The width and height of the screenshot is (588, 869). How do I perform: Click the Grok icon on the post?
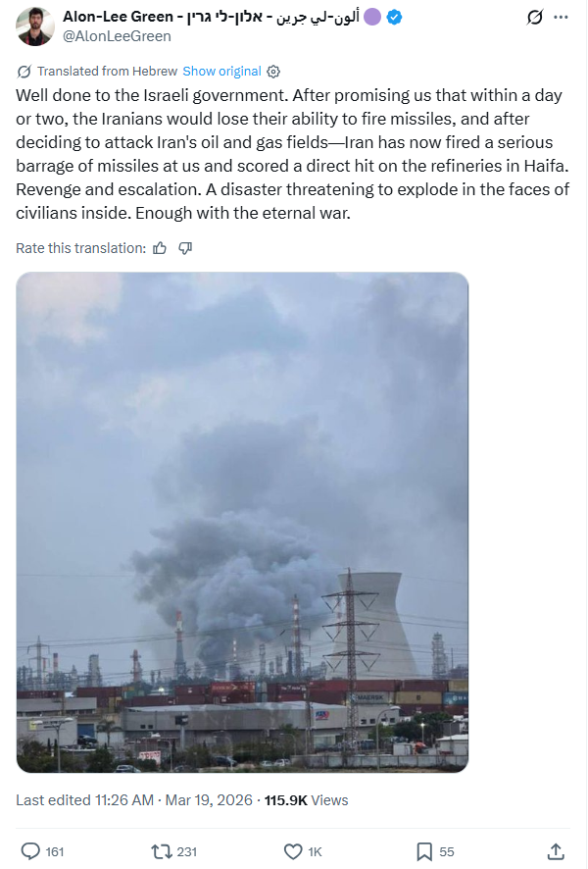coord(535,18)
